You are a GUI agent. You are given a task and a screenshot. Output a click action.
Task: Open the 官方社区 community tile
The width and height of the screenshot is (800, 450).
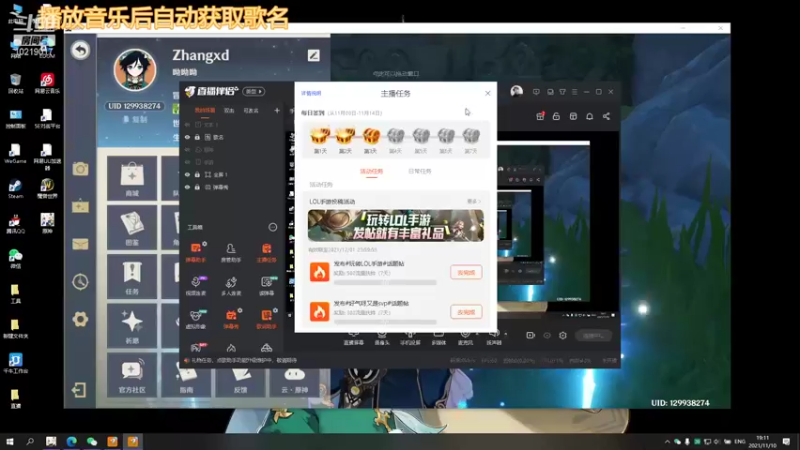pos(132,376)
